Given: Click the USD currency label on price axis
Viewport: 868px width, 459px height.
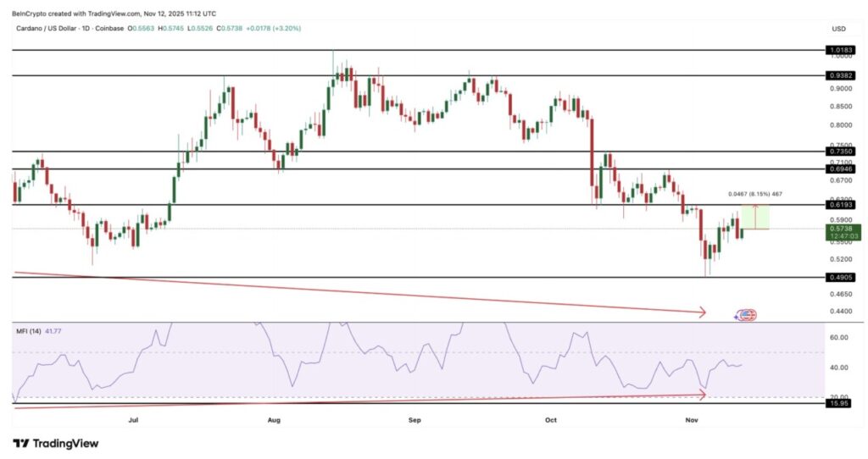Looking at the screenshot, I should pos(839,28).
